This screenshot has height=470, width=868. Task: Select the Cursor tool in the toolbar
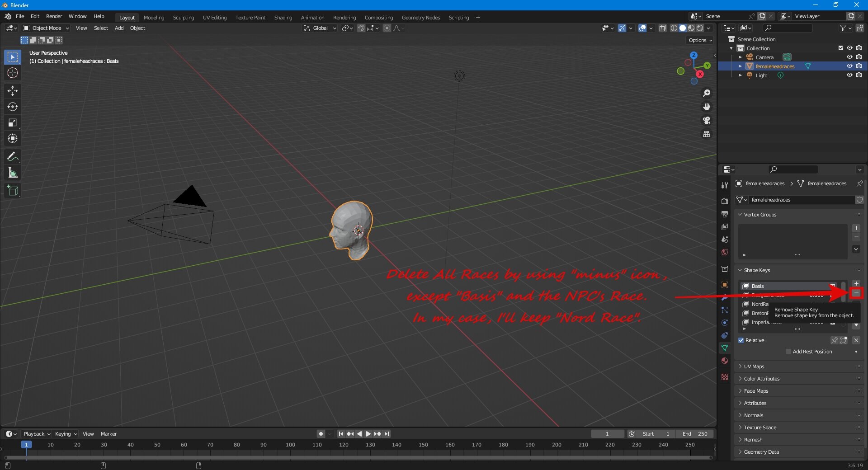(13, 73)
